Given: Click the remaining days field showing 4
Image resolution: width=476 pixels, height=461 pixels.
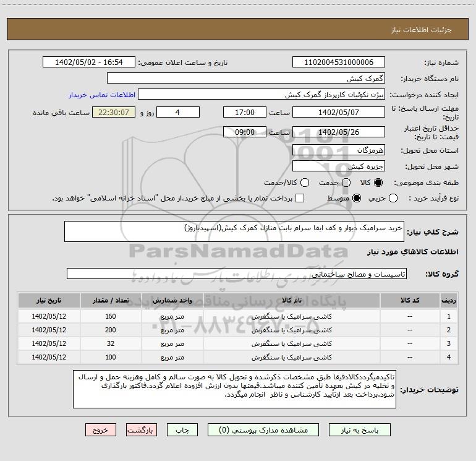Looking at the screenshot, I should 178,112.
